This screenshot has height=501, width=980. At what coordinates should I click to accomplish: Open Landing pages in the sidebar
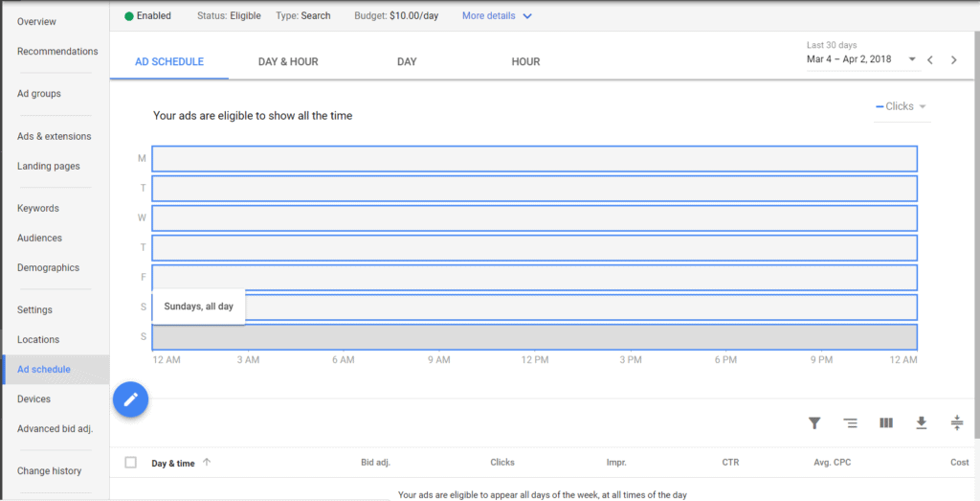point(48,167)
